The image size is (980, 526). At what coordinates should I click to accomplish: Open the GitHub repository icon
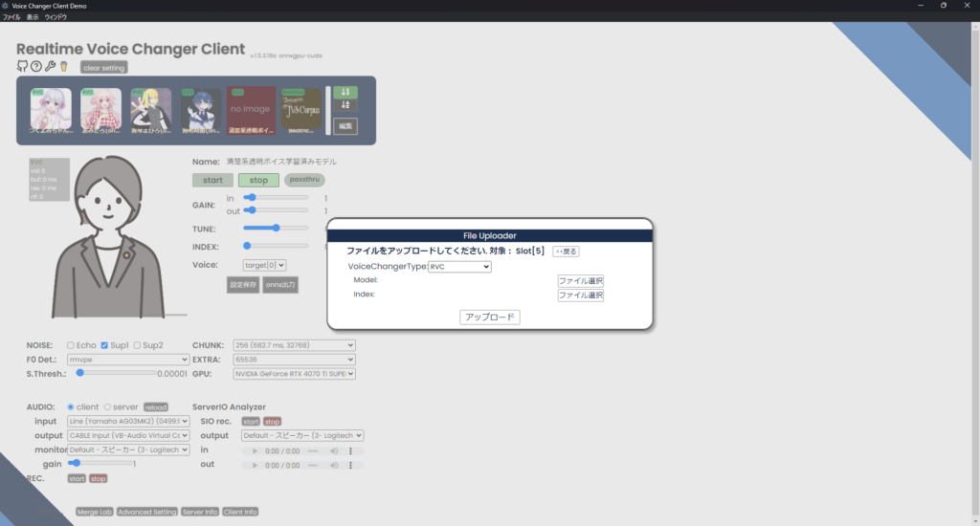22,66
